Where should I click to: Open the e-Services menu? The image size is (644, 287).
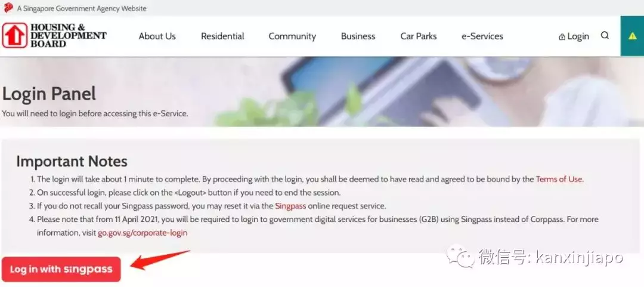482,36
